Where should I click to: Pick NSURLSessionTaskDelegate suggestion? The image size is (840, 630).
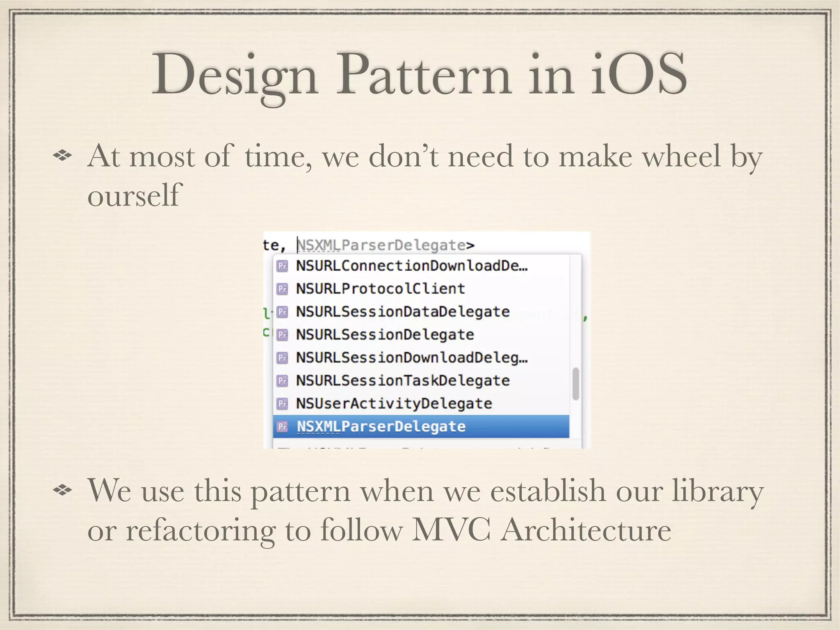(421, 381)
